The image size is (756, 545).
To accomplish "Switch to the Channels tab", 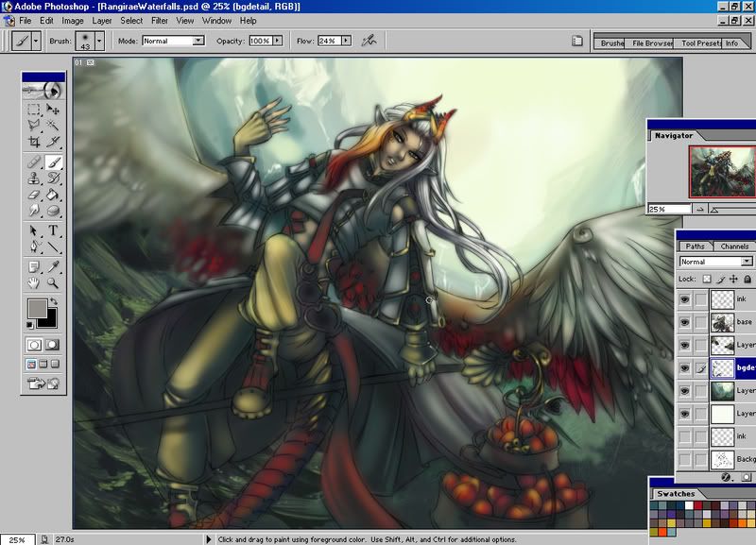I will click(x=734, y=247).
